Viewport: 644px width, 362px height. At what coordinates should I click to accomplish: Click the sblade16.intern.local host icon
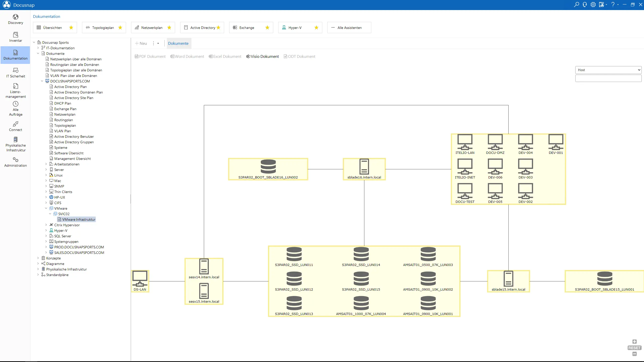pos(364,166)
